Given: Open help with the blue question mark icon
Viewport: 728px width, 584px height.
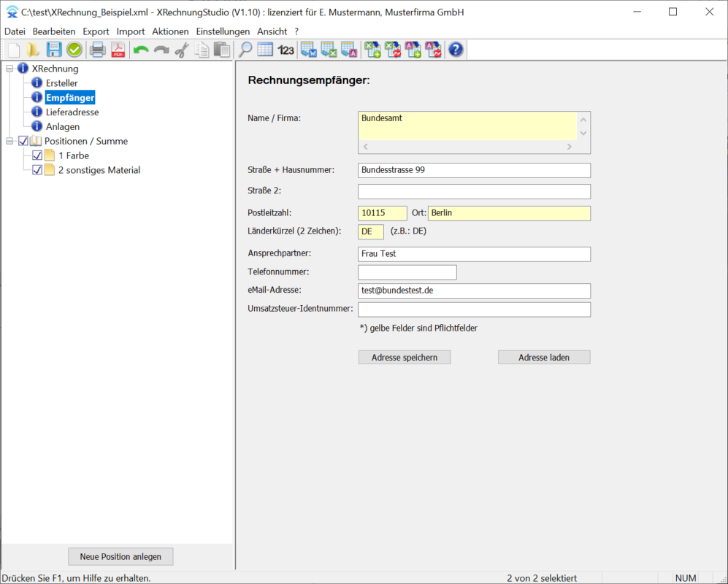Looking at the screenshot, I should pyautogui.click(x=456, y=50).
